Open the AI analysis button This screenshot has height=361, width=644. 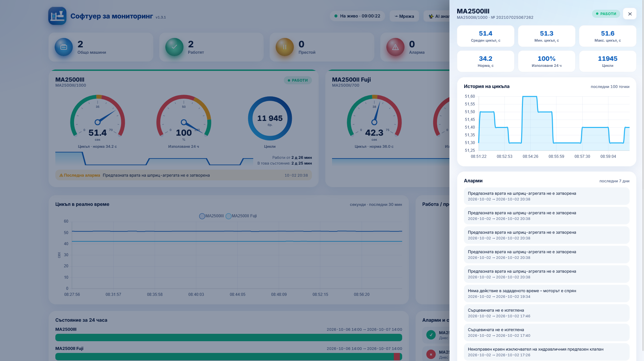coord(436,16)
